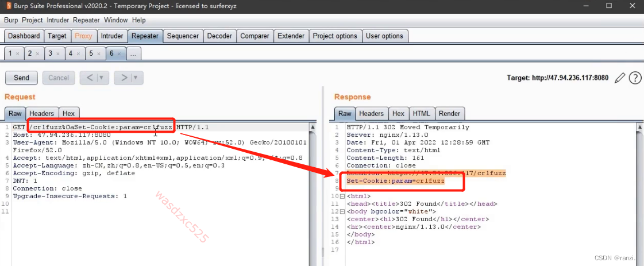Image resolution: width=644 pixels, height=266 pixels.
Task: Open the Project menu
Action: 32,20
